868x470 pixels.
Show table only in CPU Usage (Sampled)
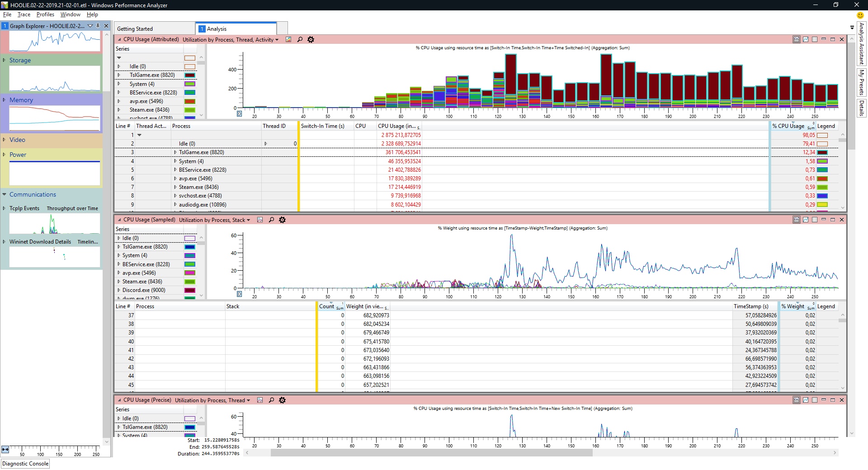pos(815,220)
